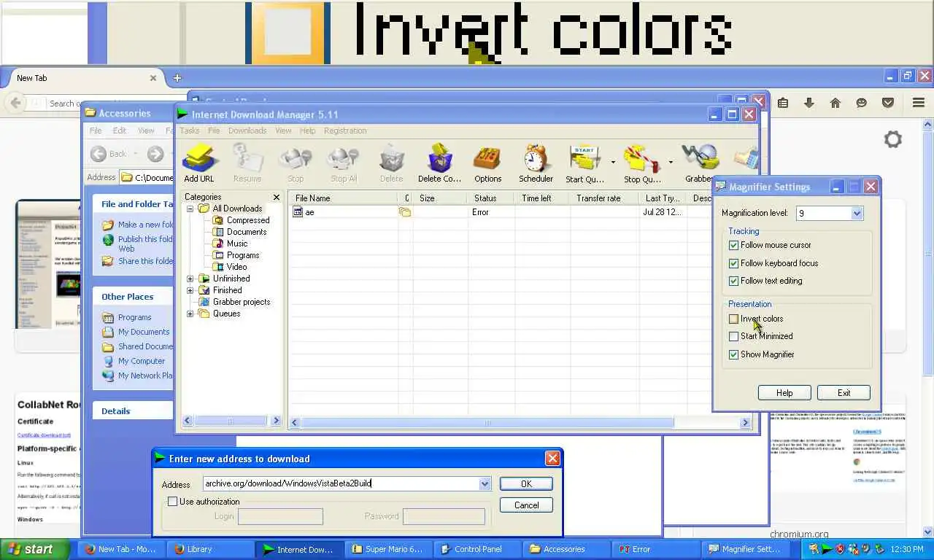Check the Start Minimized option

pos(733,336)
